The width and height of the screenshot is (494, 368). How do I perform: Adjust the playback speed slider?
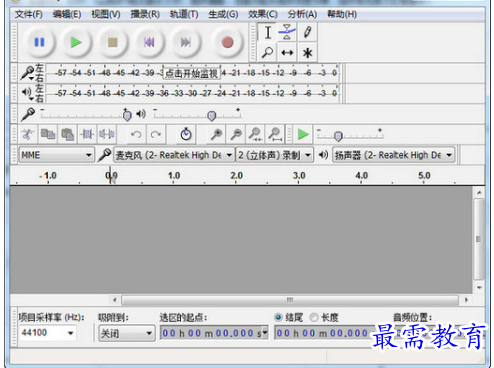point(338,136)
